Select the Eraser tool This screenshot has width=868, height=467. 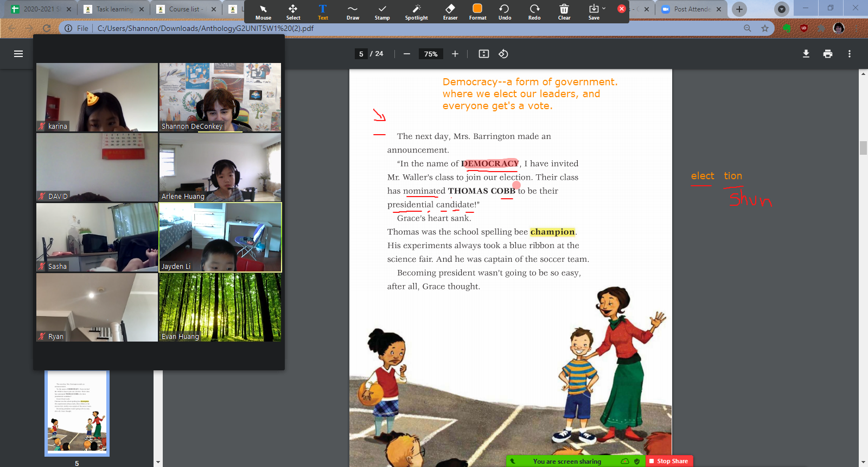pyautogui.click(x=450, y=12)
